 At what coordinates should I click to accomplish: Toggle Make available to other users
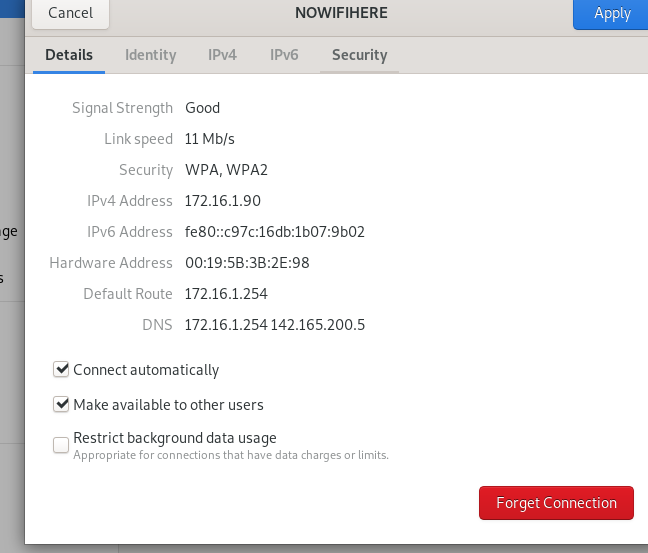[x=61, y=404]
